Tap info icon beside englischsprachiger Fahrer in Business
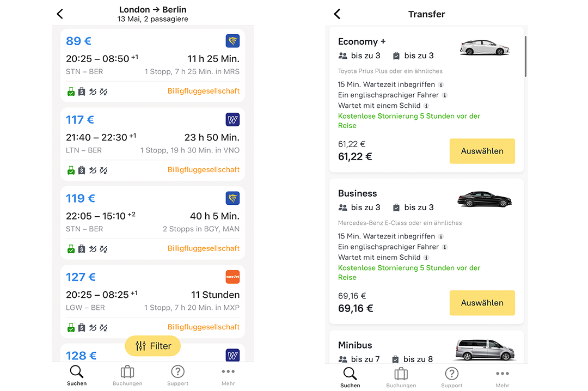 tap(445, 247)
